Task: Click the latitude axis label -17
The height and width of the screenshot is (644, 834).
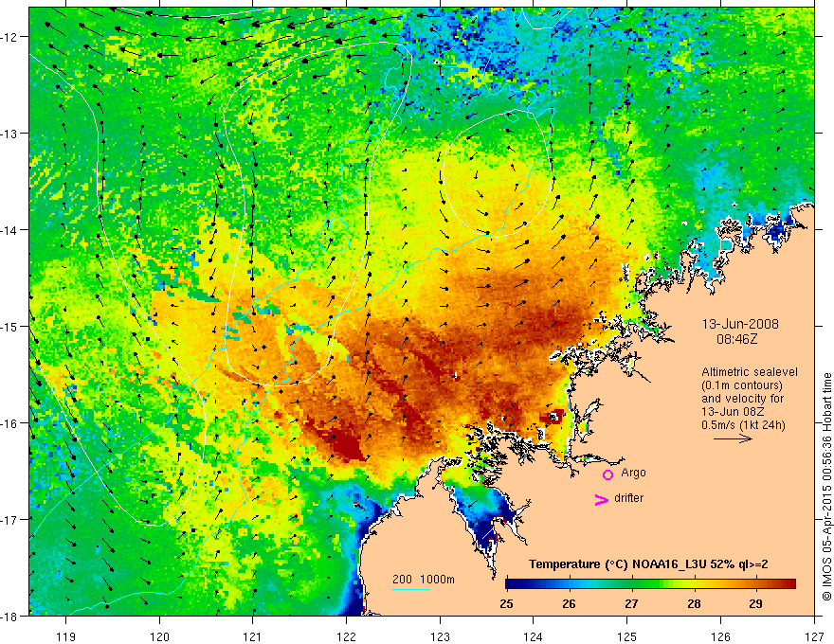Action: click(x=9, y=520)
